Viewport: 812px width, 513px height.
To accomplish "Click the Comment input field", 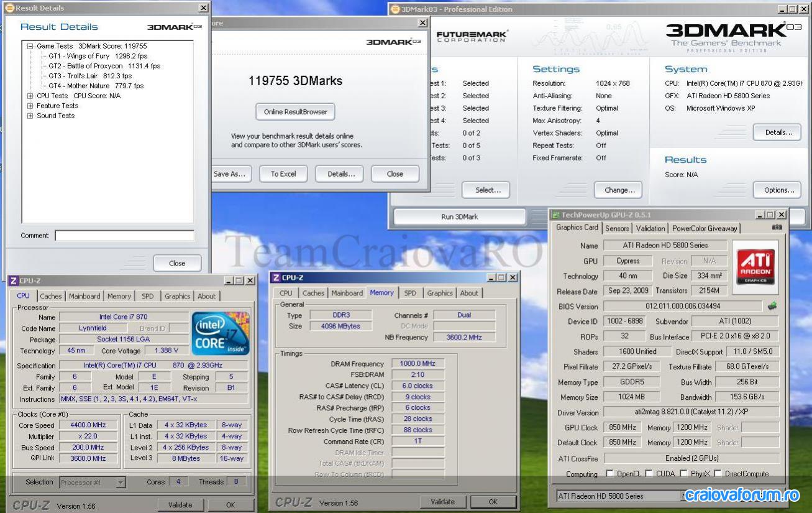I will [124, 236].
